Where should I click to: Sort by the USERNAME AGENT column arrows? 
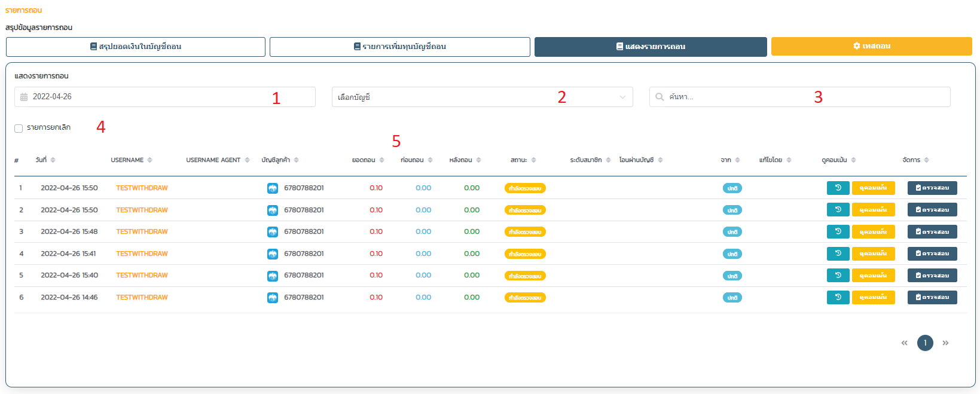coord(248,160)
